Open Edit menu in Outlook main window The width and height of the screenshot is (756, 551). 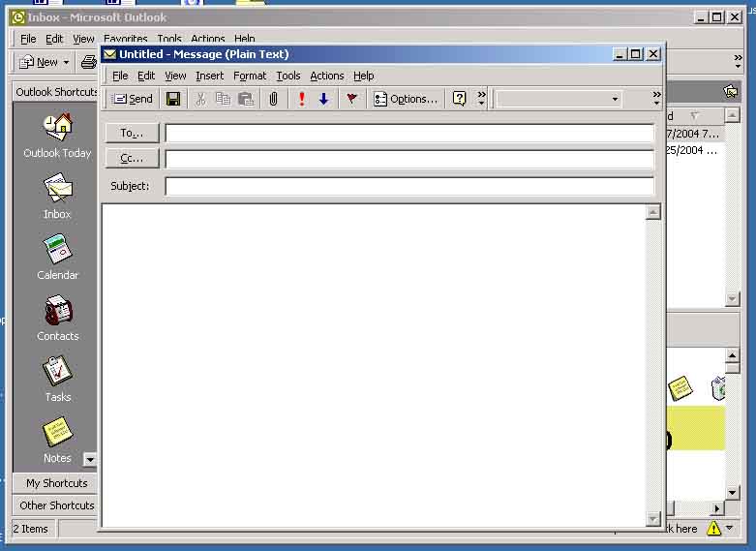tap(54, 39)
